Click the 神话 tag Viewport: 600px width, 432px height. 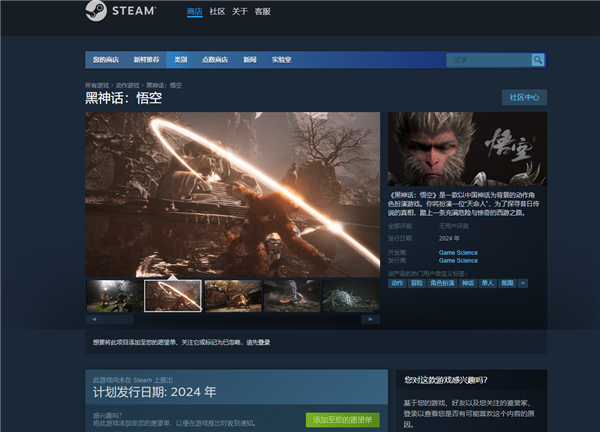[468, 283]
